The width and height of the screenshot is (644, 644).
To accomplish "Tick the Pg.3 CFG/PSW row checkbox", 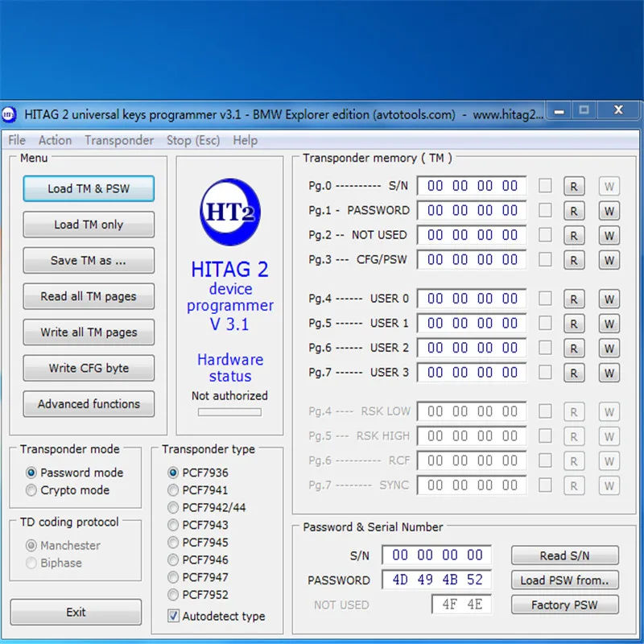I will tap(545, 259).
